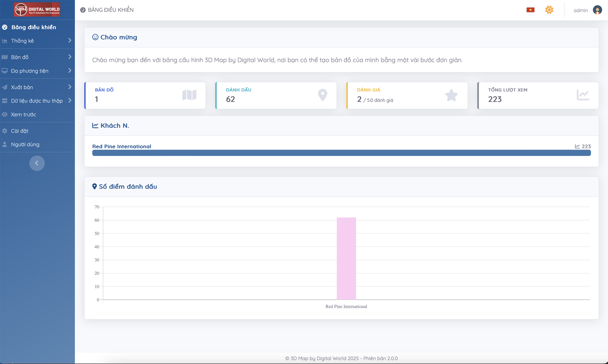Go to Bảng điều khiển in sidebar

tap(34, 27)
